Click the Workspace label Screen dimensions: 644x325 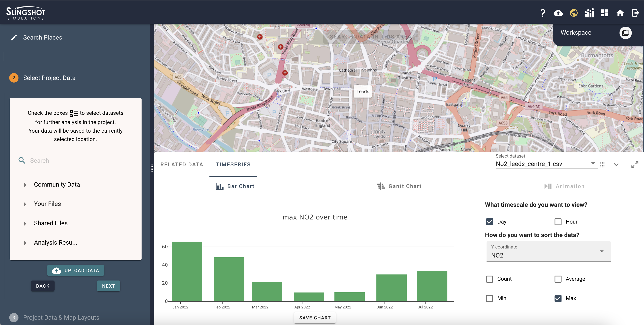[576, 32]
